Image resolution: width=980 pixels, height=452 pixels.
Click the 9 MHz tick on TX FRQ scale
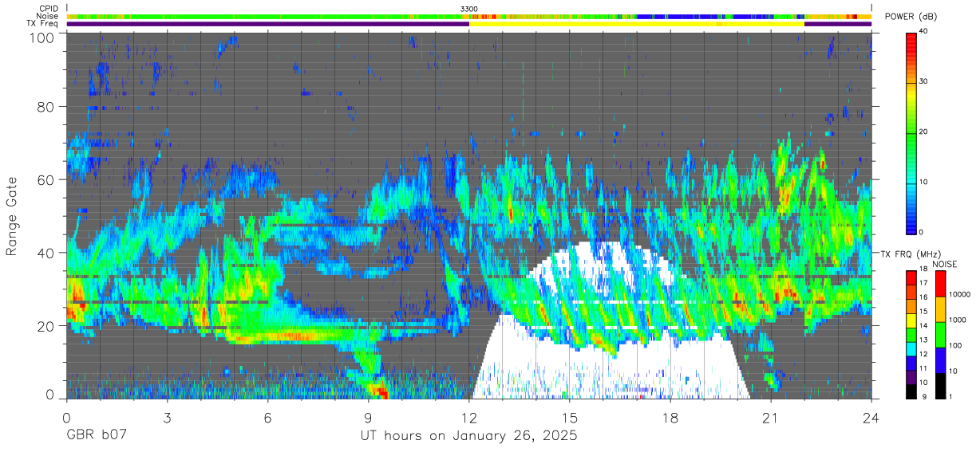pyautogui.click(x=924, y=397)
